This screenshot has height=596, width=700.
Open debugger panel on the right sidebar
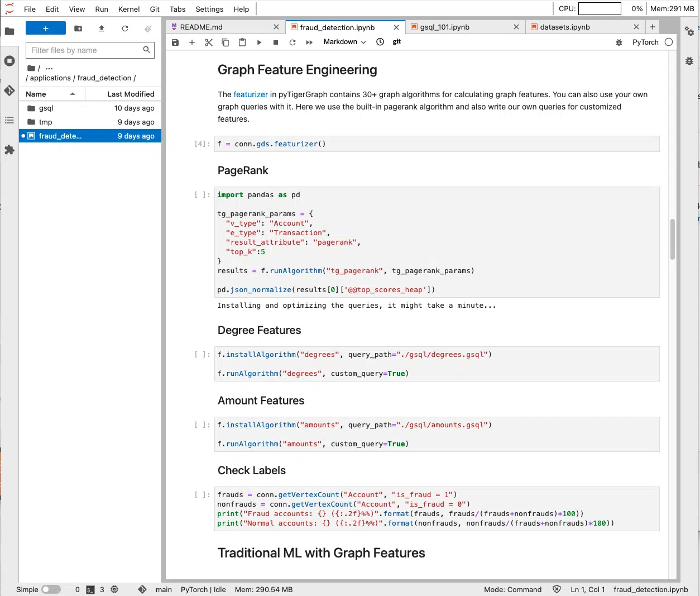pos(689,61)
